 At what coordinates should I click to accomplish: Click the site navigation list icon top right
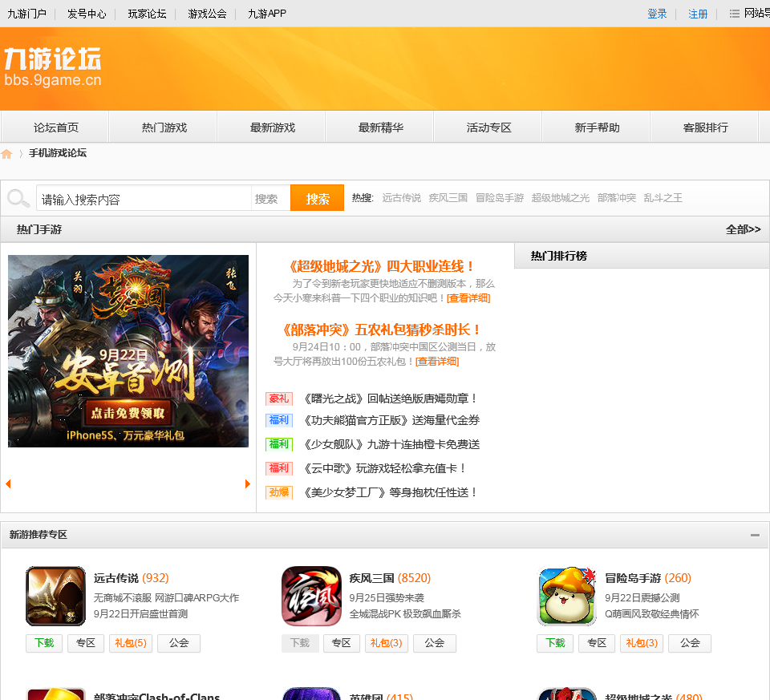click(x=734, y=14)
